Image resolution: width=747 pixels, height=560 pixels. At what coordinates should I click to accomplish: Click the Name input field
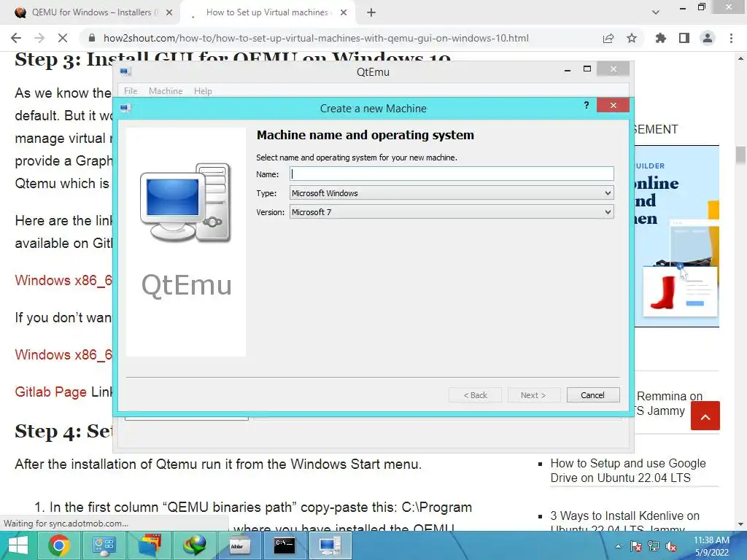452,174
